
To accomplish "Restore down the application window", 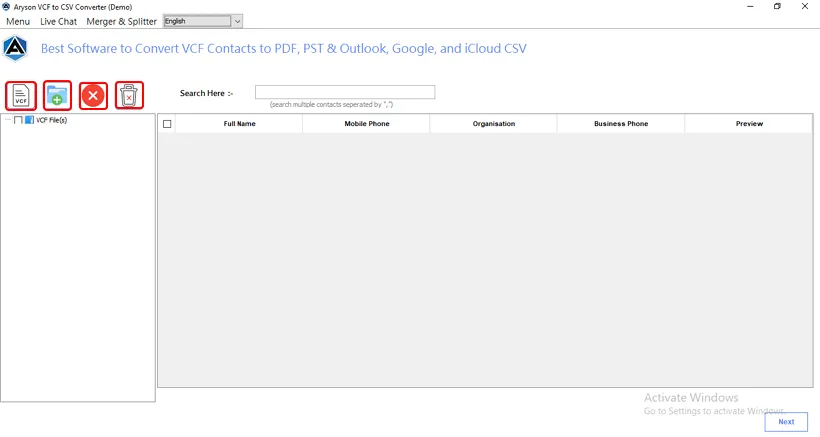I will 777,7.
